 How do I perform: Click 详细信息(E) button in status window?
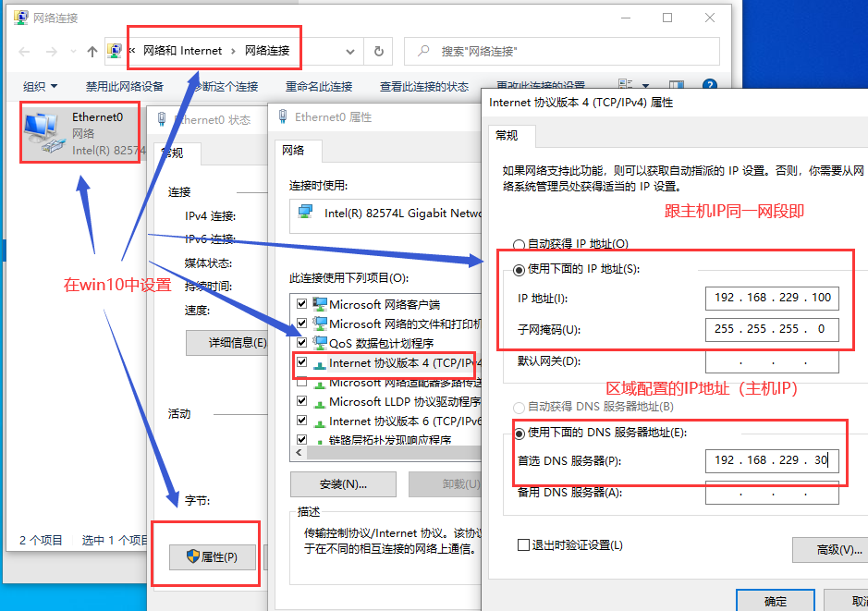point(228,343)
